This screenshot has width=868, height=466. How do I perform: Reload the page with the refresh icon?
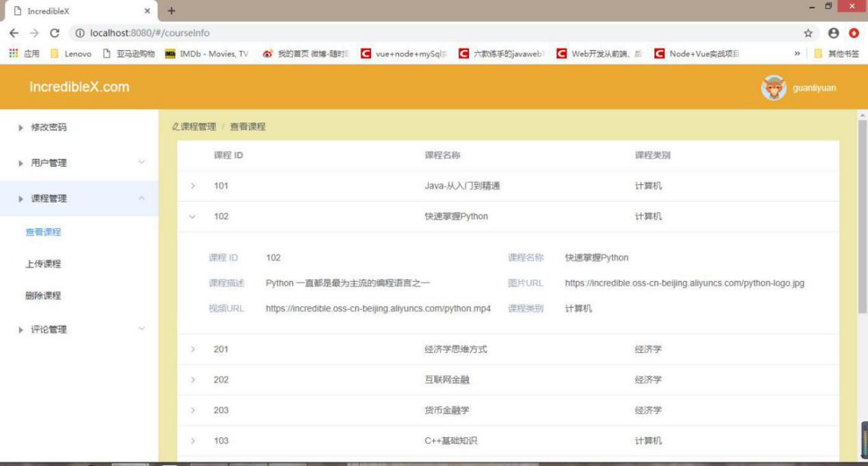pyautogui.click(x=55, y=33)
